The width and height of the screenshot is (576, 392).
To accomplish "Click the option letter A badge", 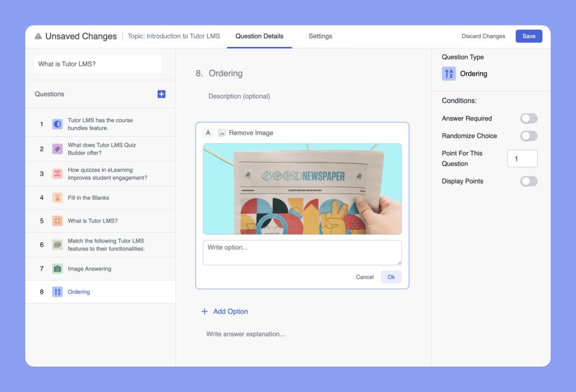I will click(208, 133).
